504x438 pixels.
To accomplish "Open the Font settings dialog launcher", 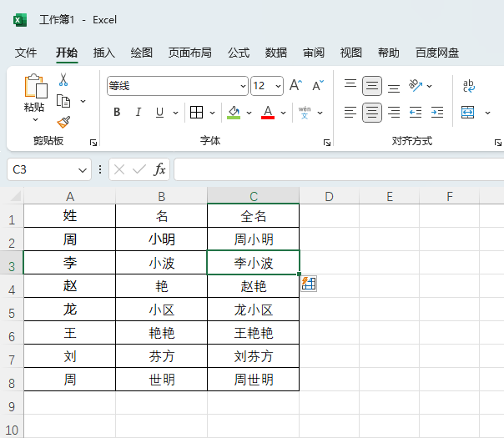I will point(327,143).
